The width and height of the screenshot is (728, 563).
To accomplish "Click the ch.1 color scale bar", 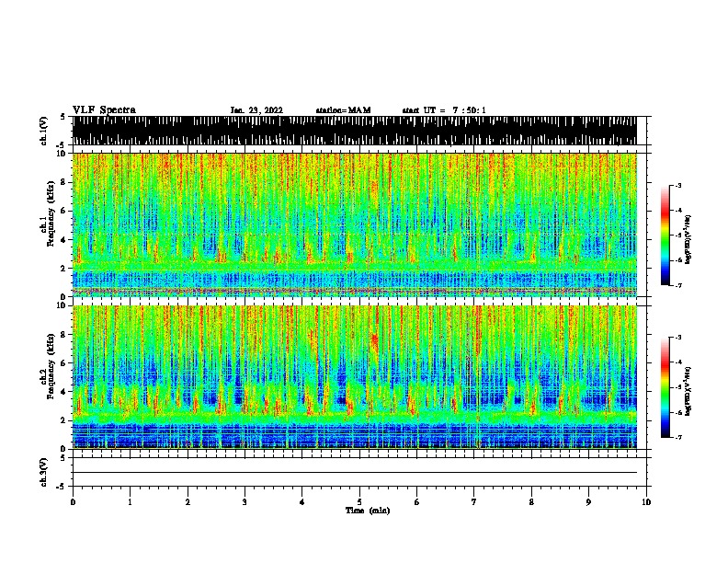I will 665,236.
